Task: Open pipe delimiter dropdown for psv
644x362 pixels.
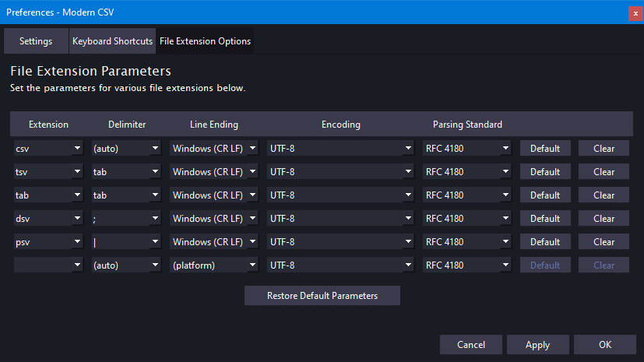Action: click(x=126, y=242)
